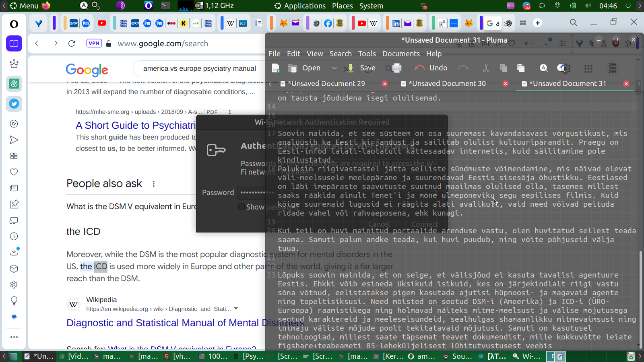Viewport: 644px width, 362px height.
Task: Open a new tab with plus button
Action: click(x=538, y=23)
